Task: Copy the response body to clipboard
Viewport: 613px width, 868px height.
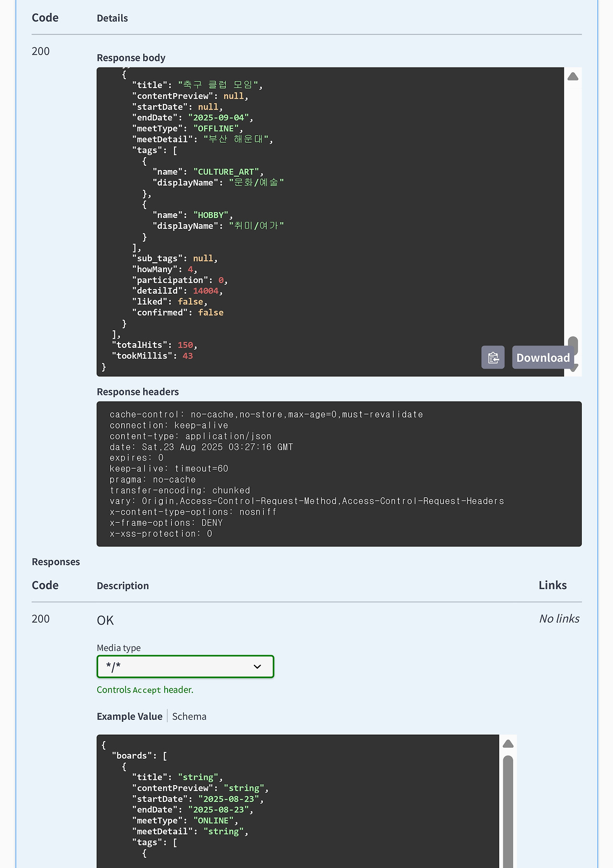Action: (x=493, y=358)
